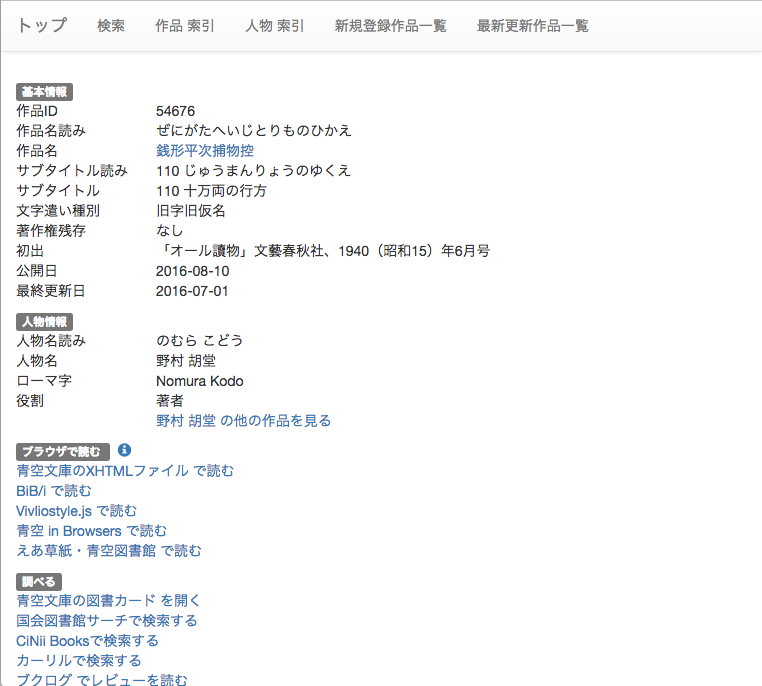Search the work with カーリル
Screen dimensions: 762x686
(79, 660)
